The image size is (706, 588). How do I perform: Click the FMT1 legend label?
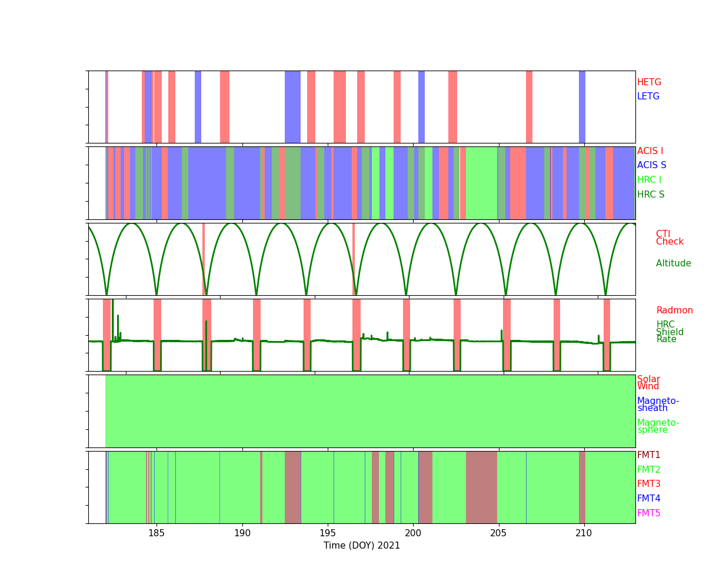pyautogui.click(x=648, y=455)
